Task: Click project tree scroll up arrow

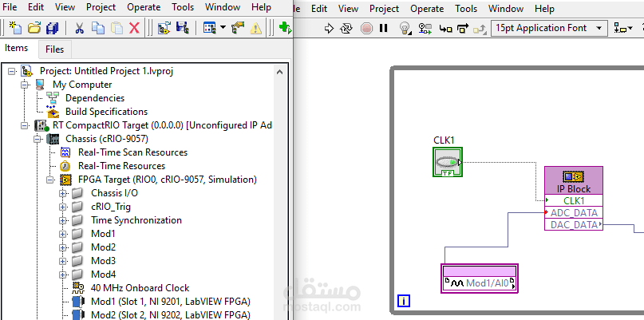Action: tap(279, 72)
